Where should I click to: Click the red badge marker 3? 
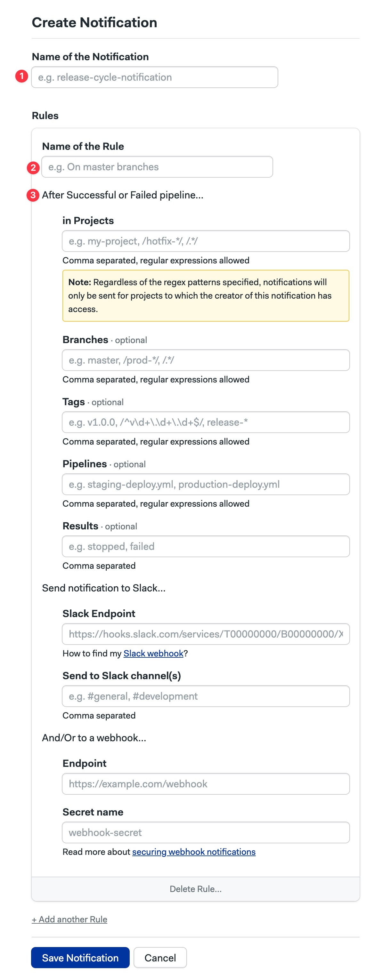click(x=33, y=195)
